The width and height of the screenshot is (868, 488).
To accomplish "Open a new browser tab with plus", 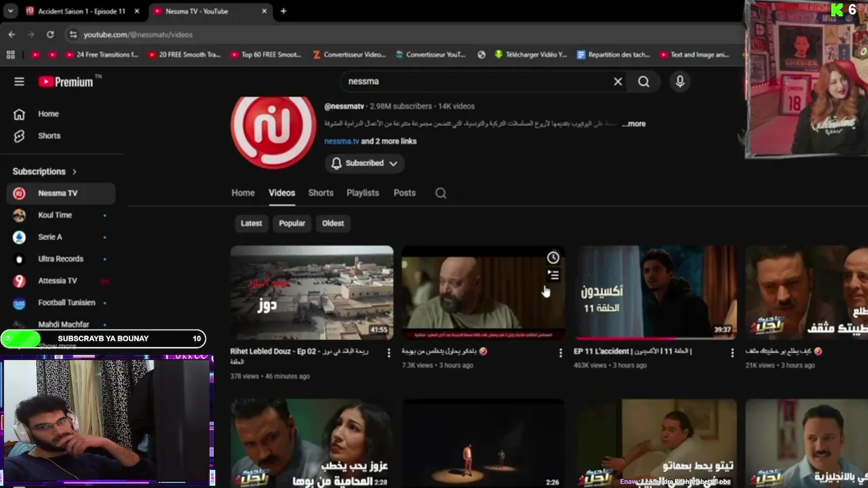I will 283,11.
